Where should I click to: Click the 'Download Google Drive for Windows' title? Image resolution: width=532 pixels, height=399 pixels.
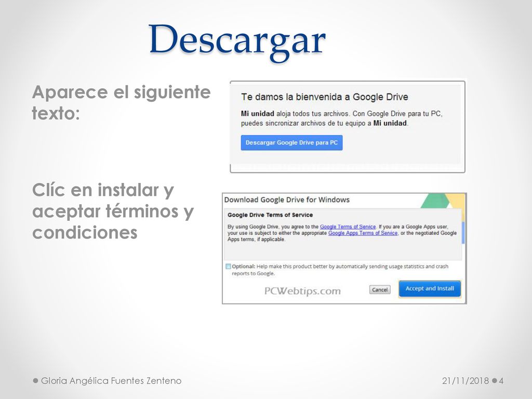287,200
